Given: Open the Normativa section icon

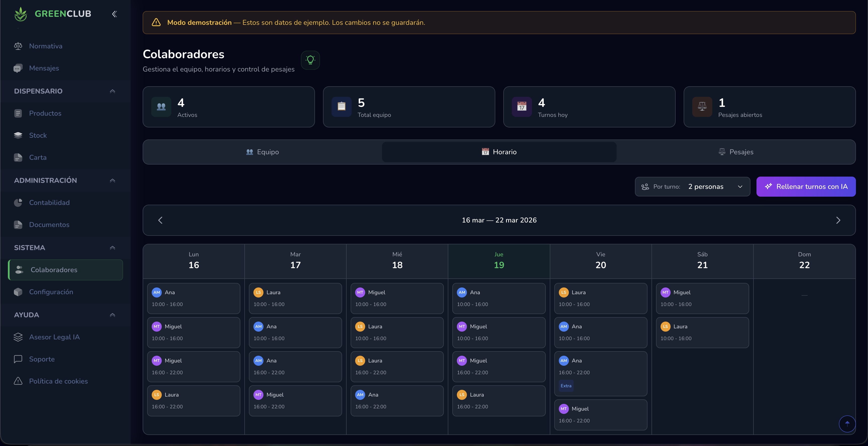Looking at the screenshot, I should tap(18, 46).
